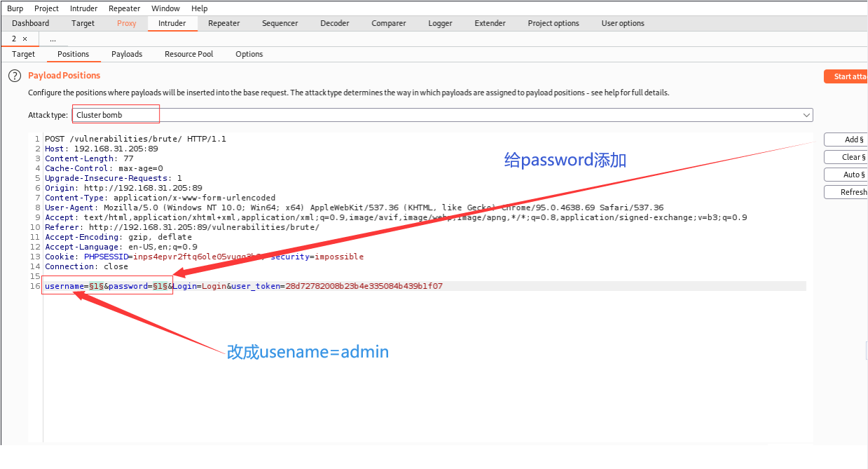Click the password payload position marker
868x469 pixels.
coord(160,286)
